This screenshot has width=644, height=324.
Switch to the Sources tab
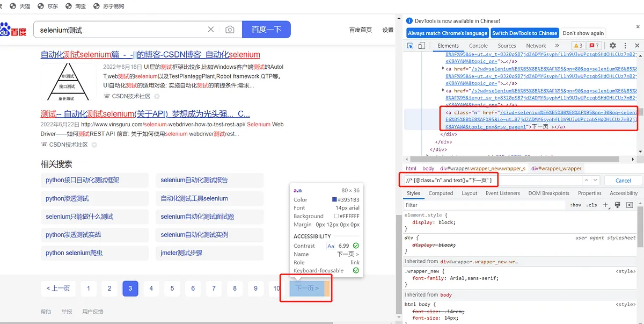coord(507,46)
